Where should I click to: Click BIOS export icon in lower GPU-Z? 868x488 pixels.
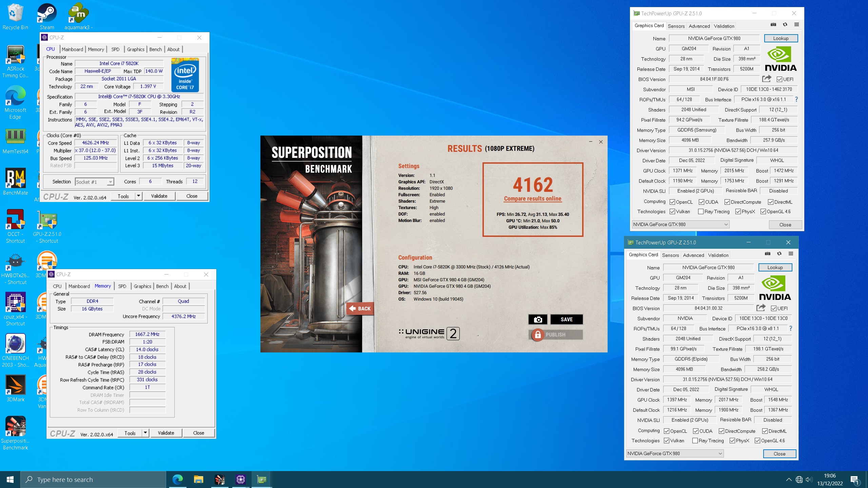coord(761,308)
